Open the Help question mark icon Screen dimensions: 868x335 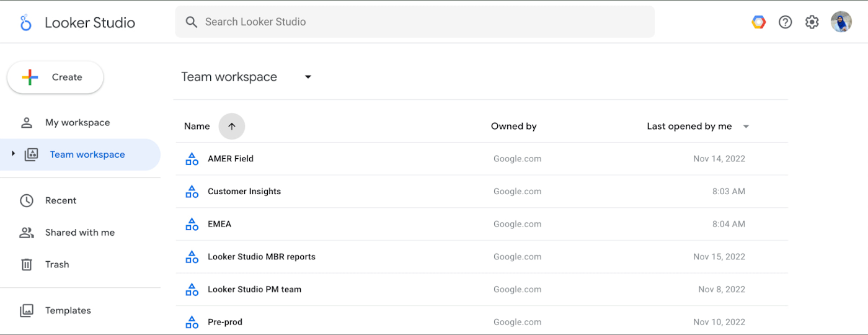click(785, 22)
